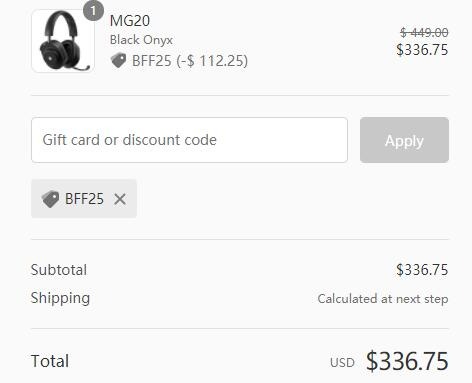Click the Shipping label
Screen dimensions: 472x383
tap(60, 298)
